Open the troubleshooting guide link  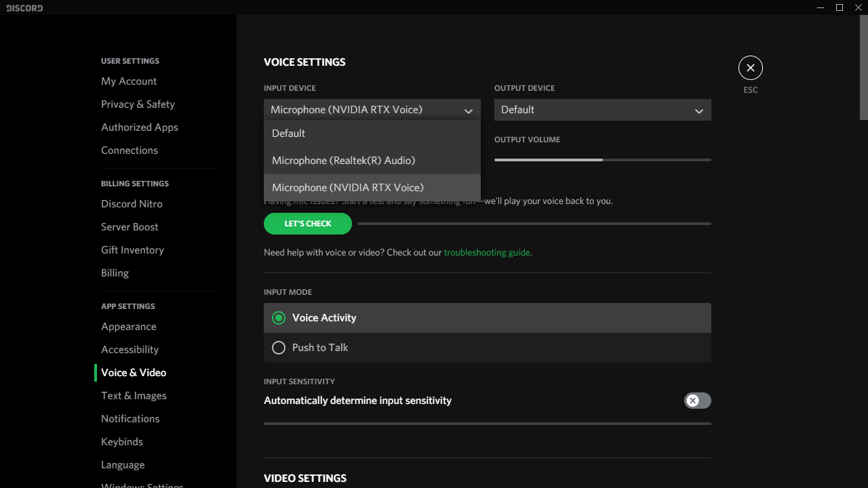pos(487,252)
